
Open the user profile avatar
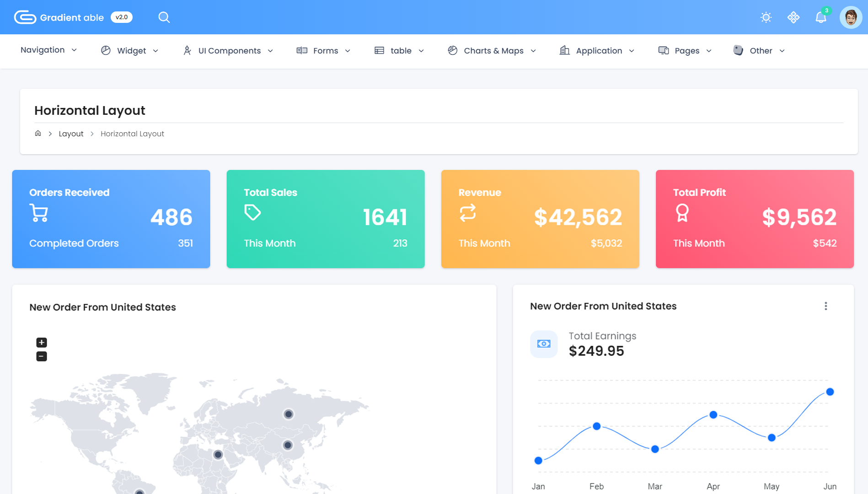coord(851,18)
